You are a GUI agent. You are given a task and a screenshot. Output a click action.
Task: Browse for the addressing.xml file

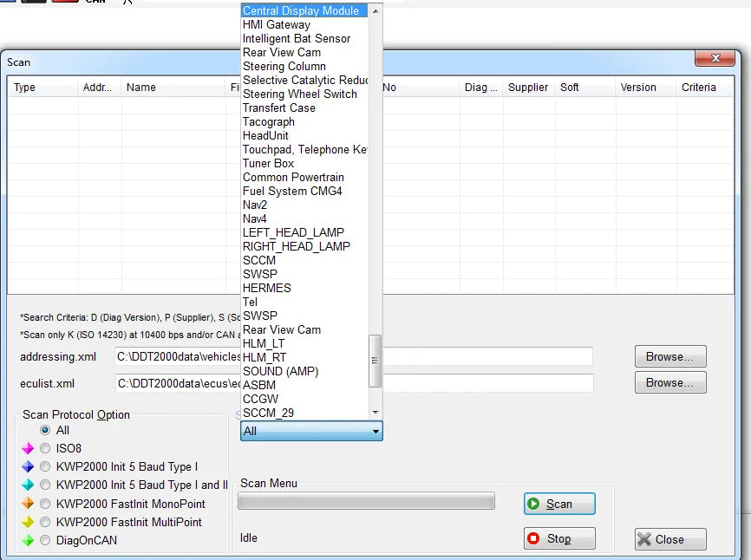click(x=670, y=356)
